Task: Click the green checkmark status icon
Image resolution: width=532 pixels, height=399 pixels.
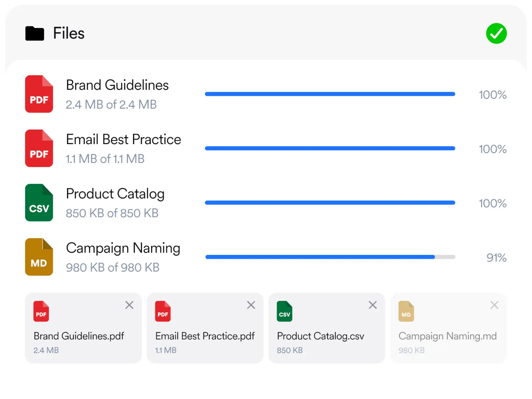Action: [x=496, y=33]
